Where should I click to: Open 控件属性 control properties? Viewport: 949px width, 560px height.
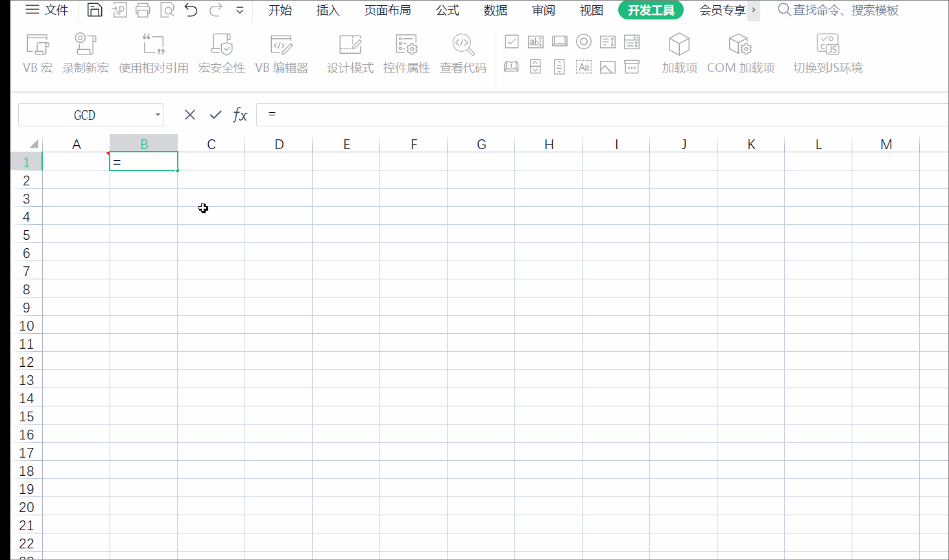pos(407,54)
